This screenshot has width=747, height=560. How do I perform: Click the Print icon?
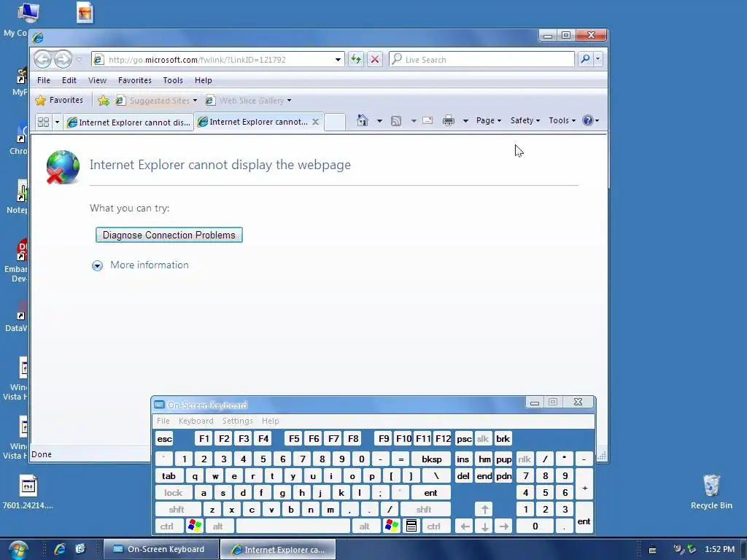pyautogui.click(x=449, y=120)
